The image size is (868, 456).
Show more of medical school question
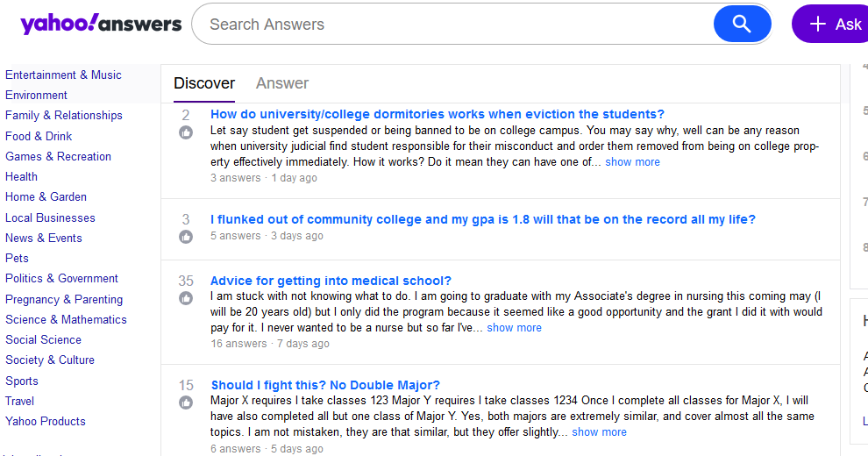514,328
